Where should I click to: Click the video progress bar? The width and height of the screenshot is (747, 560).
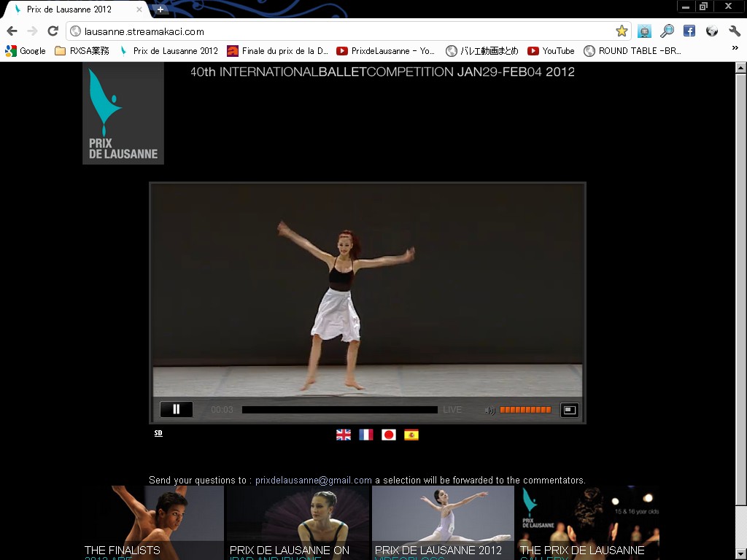pos(340,410)
